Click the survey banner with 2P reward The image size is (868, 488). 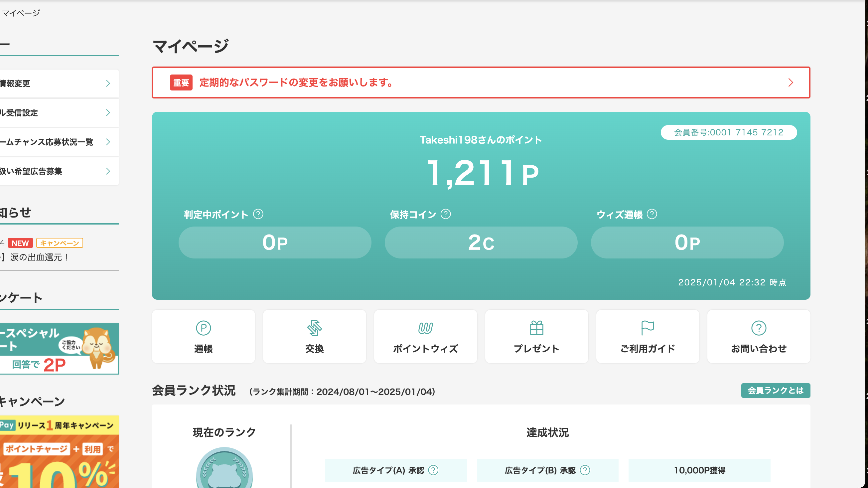[x=59, y=349]
